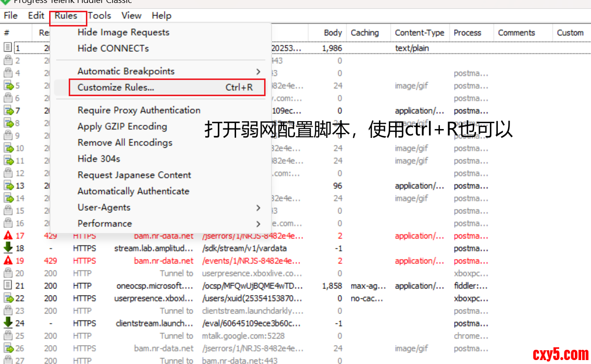Viewport: 591px width, 364px height.
Task: Click fiddler:... process in row 21
Action: point(471,286)
